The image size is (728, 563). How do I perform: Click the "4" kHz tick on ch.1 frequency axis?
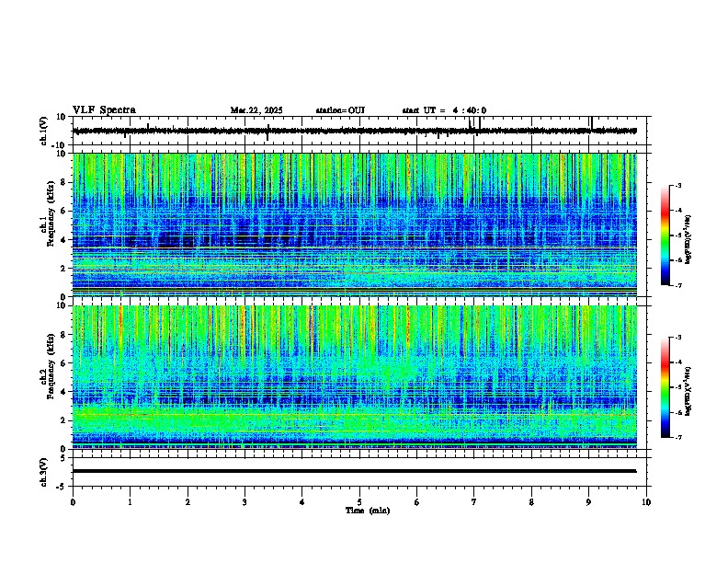[64, 240]
